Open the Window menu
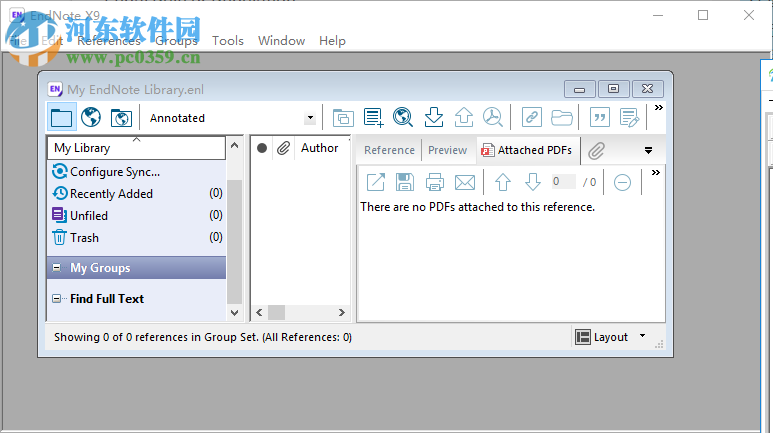The width and height of the screenshot is (773, 433). [281, 40]
